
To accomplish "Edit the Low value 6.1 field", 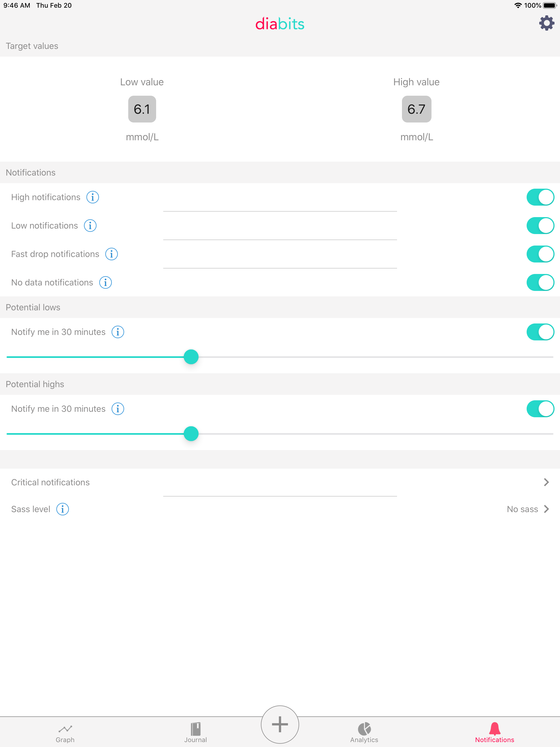I will coord(142,109).
